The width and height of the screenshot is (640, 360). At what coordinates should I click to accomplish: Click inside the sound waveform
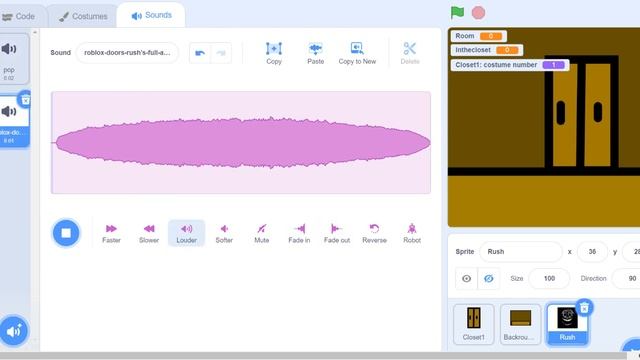pos(241,142)
